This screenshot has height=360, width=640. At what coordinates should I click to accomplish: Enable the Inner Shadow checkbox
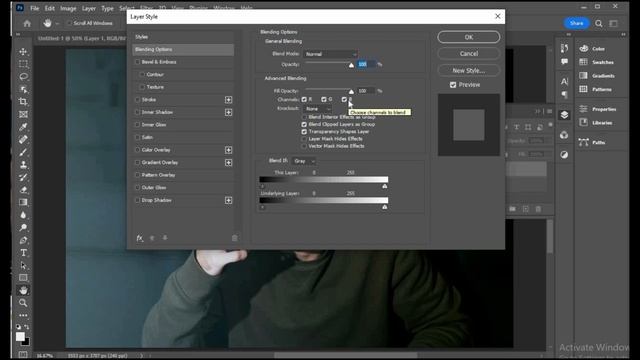(138, 112)
